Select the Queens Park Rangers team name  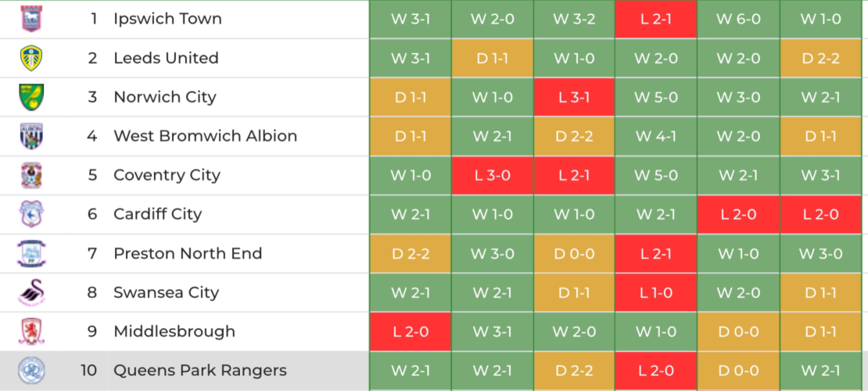tap(200, 371)
